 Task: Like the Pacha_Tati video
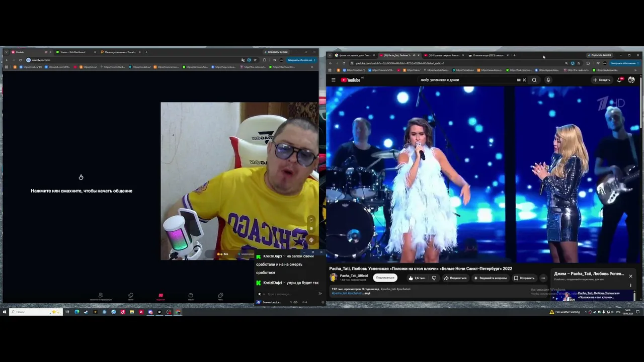pos(417,278)
